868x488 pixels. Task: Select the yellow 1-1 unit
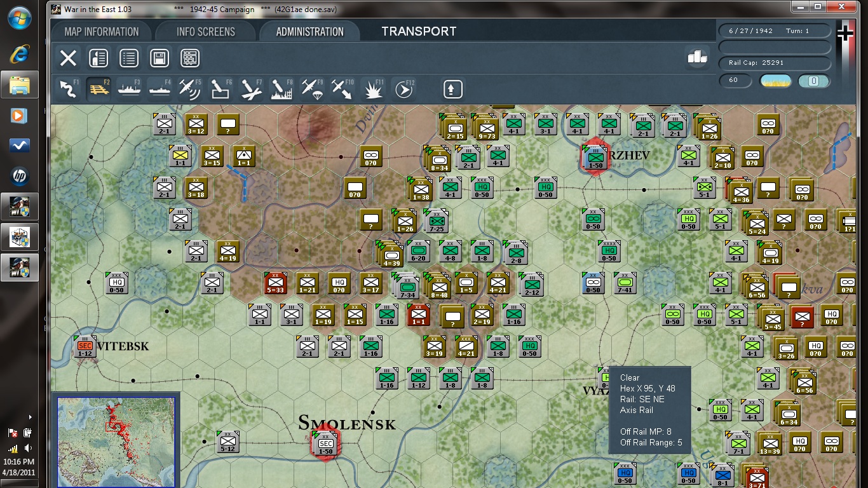click(x=180, y=156)
